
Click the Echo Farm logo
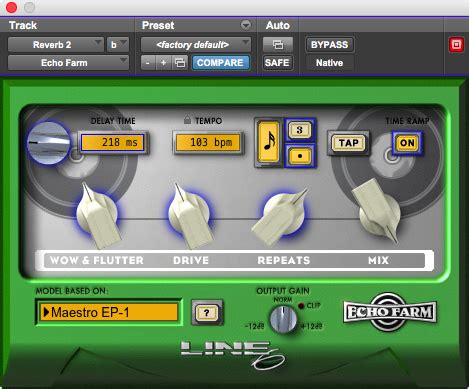[390, 312]
